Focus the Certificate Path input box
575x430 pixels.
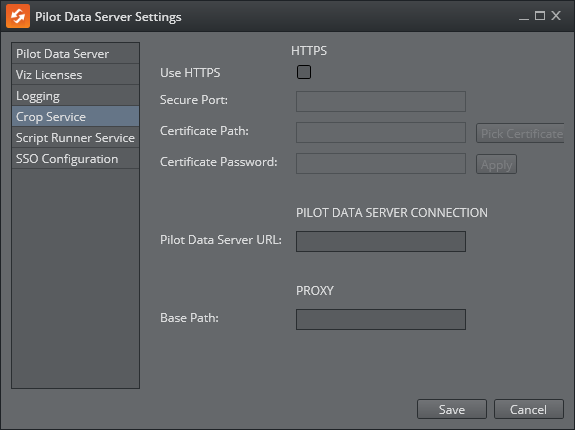click(x=381, y=132)
